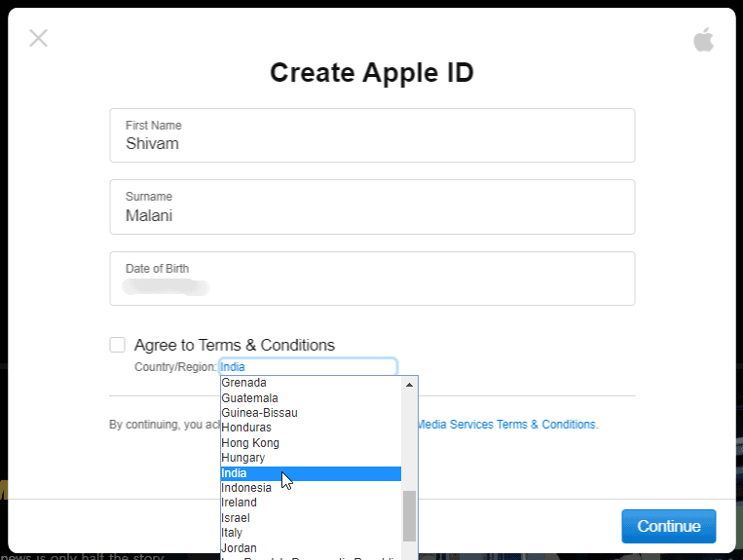Viewport: 743px width, 560px height.
Task: Close the Create Apple ID dialog
Action: [x=38, y=38]
